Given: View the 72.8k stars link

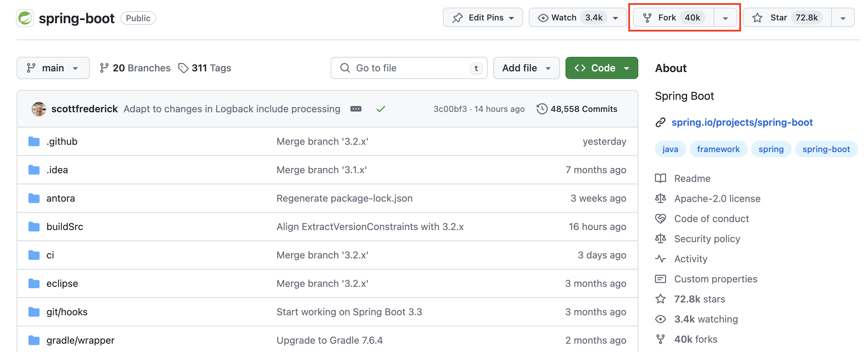Looking at the screenshot, I should click(699, 299).
